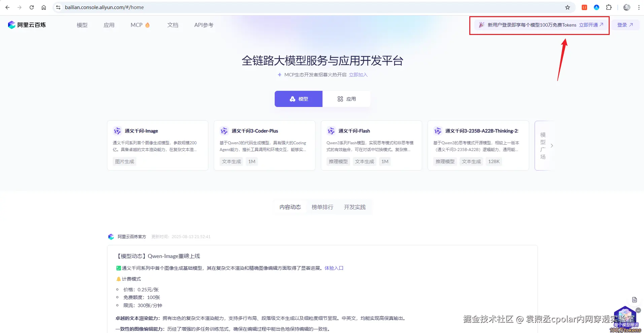Click the 阿里云百炼官方 author name
Viewport: 644px width, 333px height.
click(132, 237)
